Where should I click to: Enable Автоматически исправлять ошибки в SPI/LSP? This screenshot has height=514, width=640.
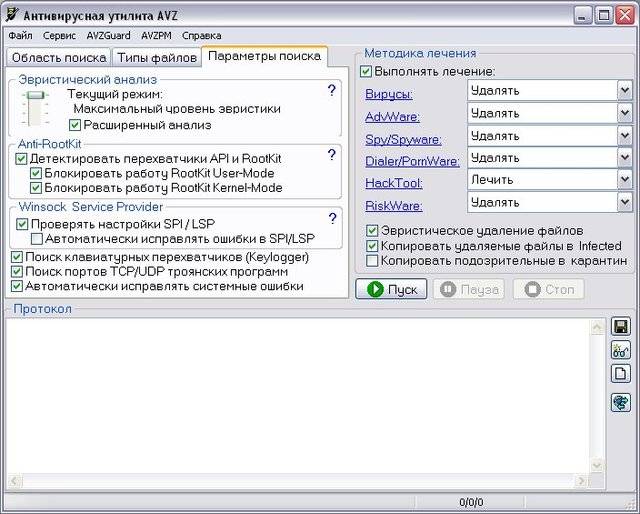click(x=37, y=239)
